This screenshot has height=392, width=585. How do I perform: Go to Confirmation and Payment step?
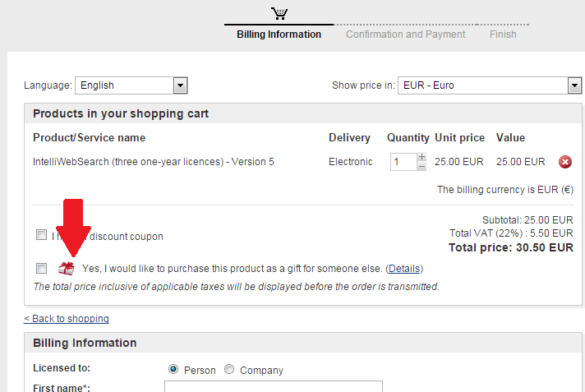406,35
